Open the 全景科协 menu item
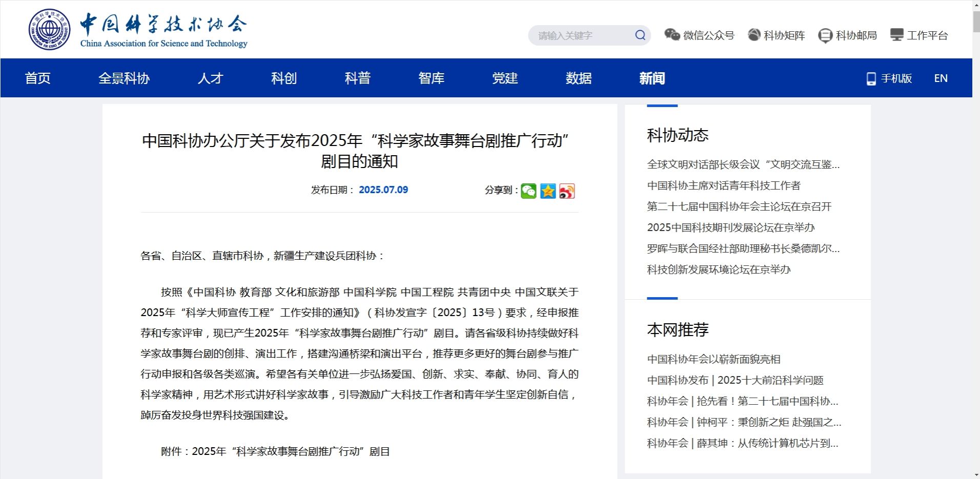Image resolution: width=980 pixels, height=479 pixels. coord(124,78)
